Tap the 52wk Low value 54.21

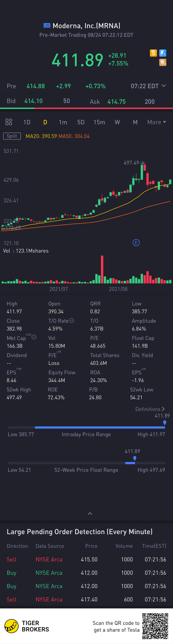[x=136, y=398]
